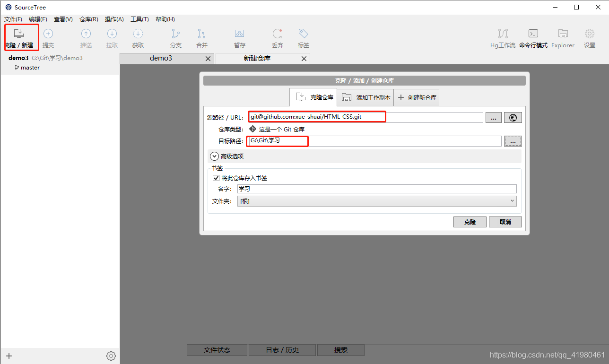Viewport: 609px width, 364px height.
Task: Open the 工具(T) menu
Action: (x=139, y=19)
